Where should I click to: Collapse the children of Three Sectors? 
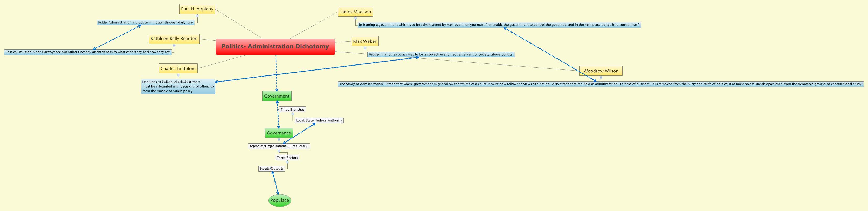coord(287,162)
